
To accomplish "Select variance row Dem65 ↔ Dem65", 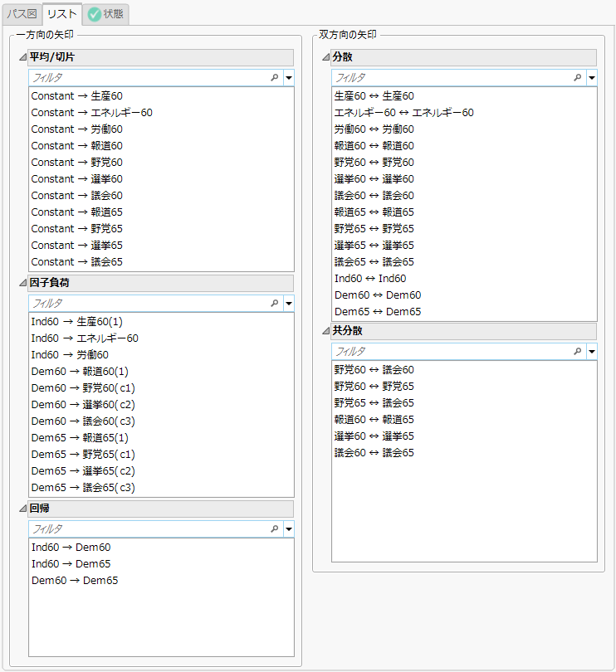I will coord(464,312).
